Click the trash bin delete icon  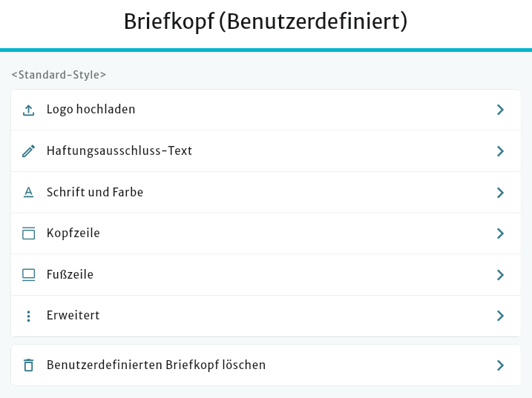click(29, 365)
